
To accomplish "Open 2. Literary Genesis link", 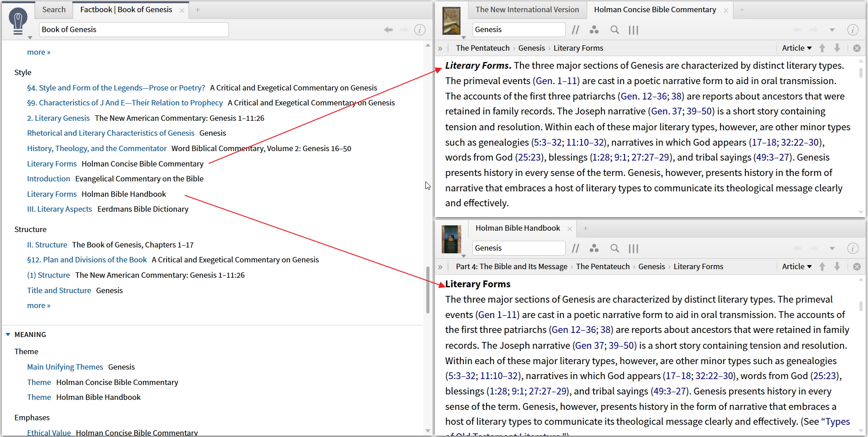I will point(58,118).
